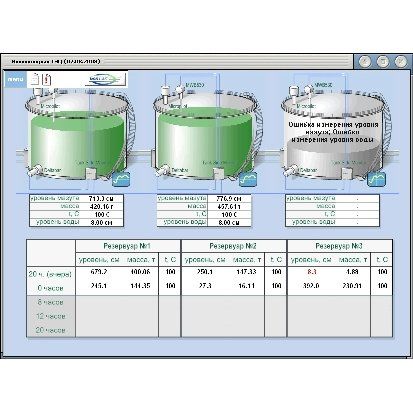Screen dimensions: 413x413
Task: Click small control box at second tank base
Action: pos(218,174)
